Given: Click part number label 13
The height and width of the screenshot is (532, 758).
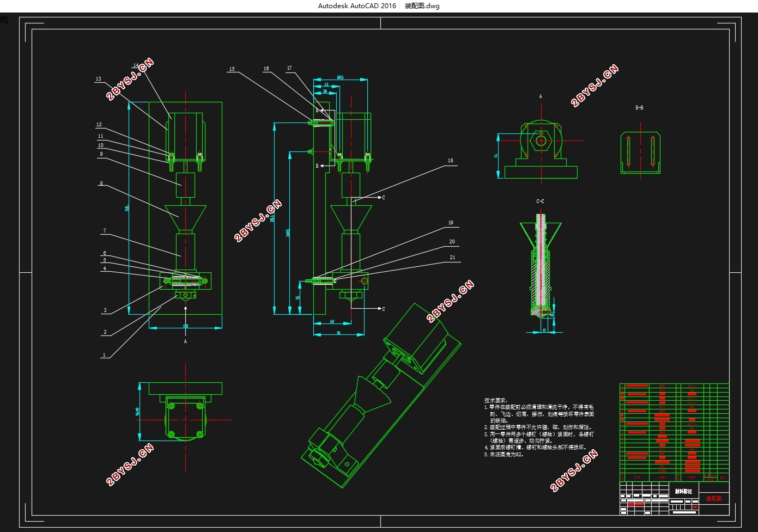Looking at the screenshot, I should (x=99, y=79).
